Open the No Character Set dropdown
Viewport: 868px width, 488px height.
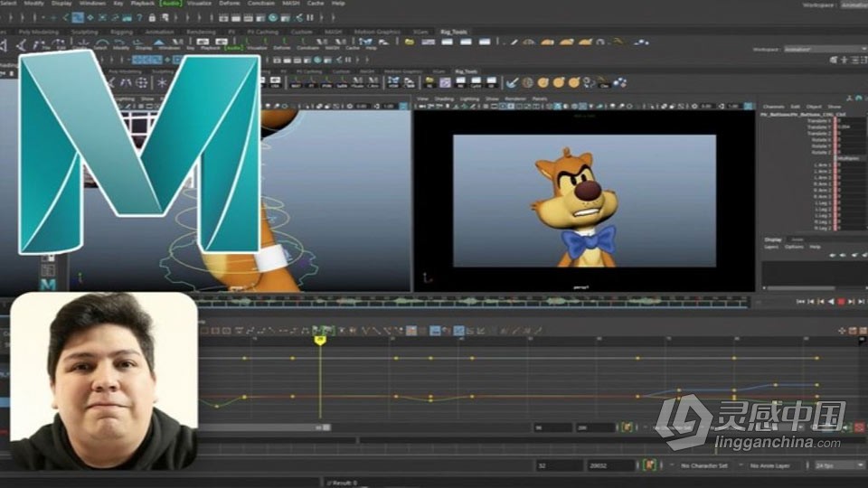click(x=703, y=465)
